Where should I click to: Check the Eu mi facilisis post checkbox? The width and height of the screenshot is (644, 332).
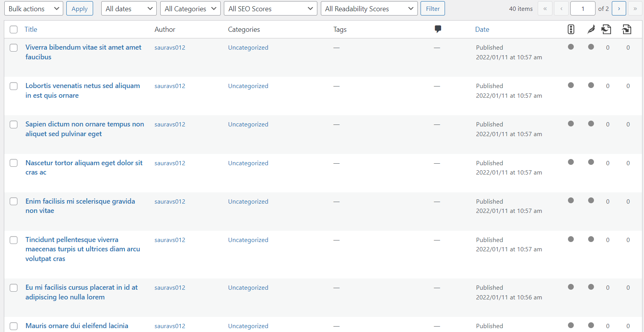pos(14,288)
